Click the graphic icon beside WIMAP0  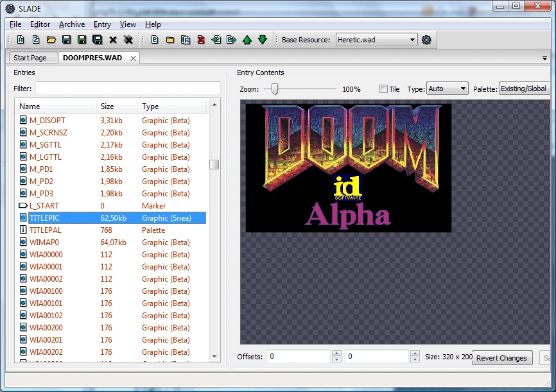(23, 242)
